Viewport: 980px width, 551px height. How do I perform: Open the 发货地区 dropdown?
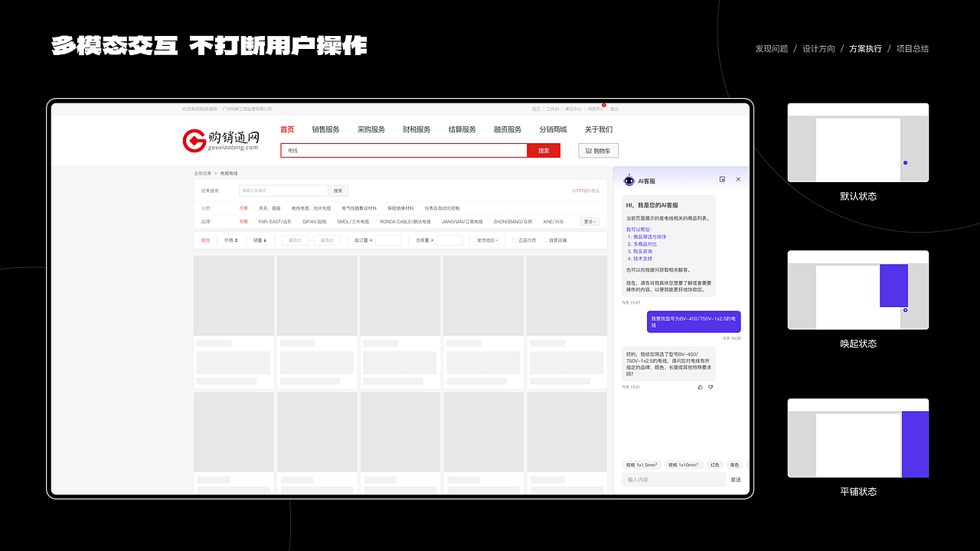pos(488,240)
